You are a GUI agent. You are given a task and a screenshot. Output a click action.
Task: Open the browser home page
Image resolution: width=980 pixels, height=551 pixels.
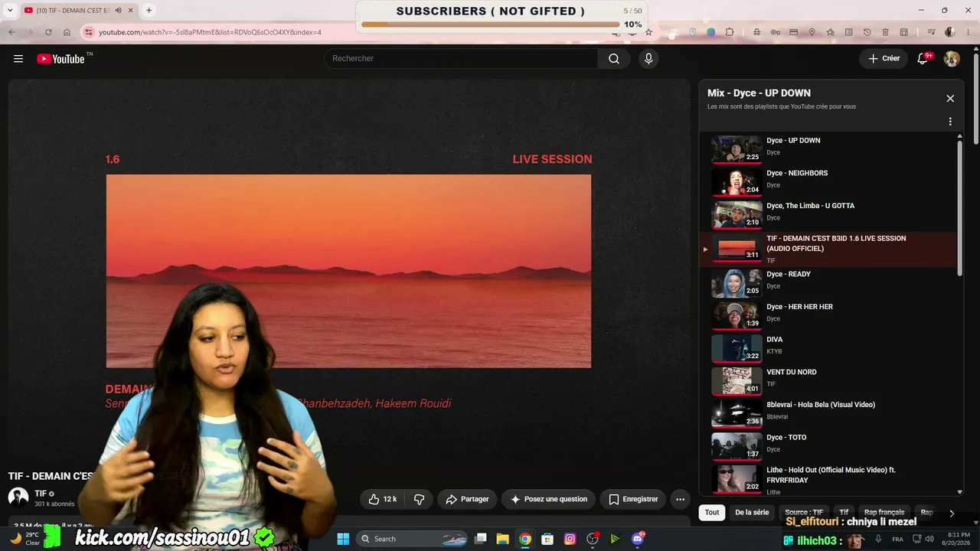pos(67,32)
